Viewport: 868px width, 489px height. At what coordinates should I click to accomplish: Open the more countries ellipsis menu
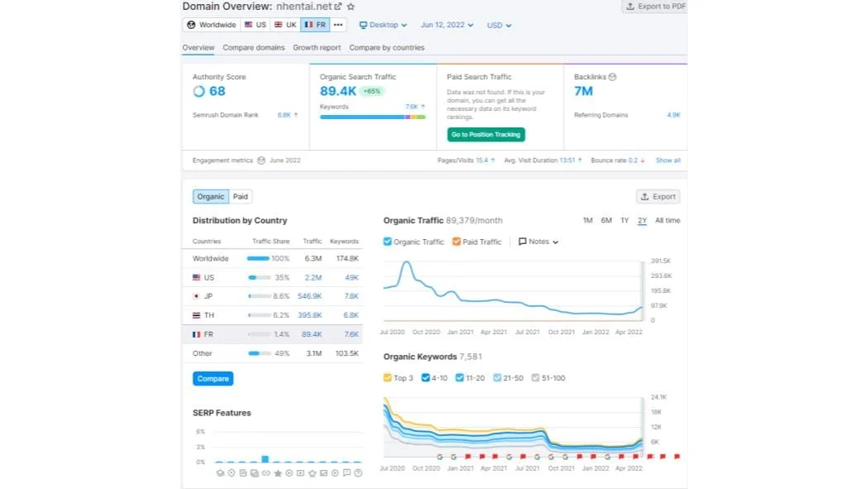(338, 25)
